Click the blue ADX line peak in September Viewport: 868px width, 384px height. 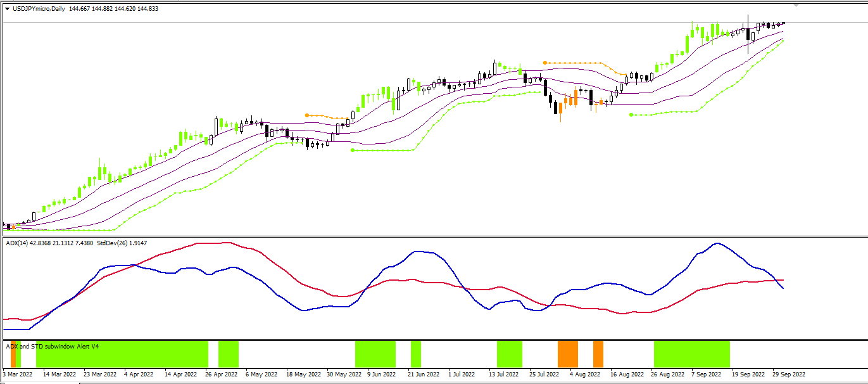coord(717,243)
